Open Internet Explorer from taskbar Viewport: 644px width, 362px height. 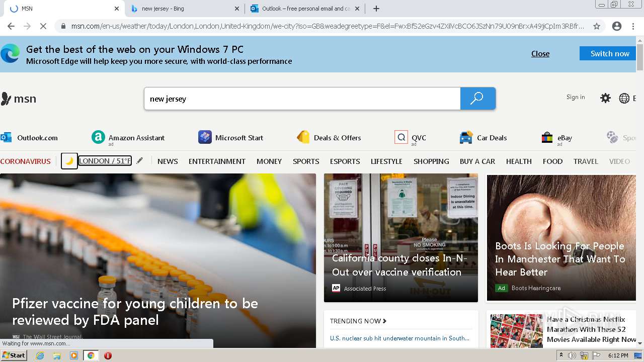[40, 355]
